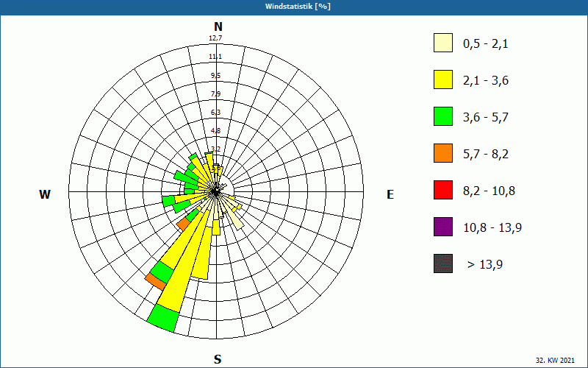Screen dimensions: 588x368
Task: Click the 6,3 ring scale label
Action: click(x=215, y=113)
